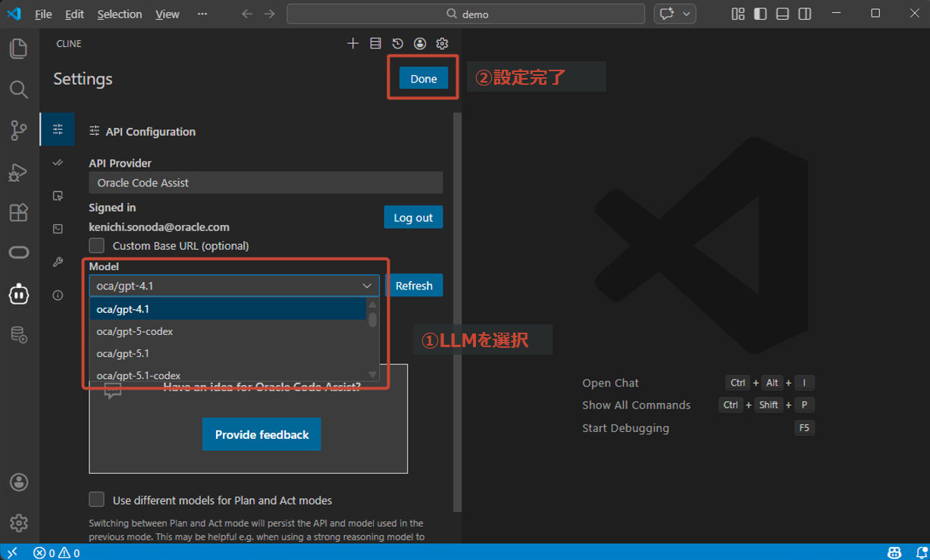Open the Source Control view

18,130
